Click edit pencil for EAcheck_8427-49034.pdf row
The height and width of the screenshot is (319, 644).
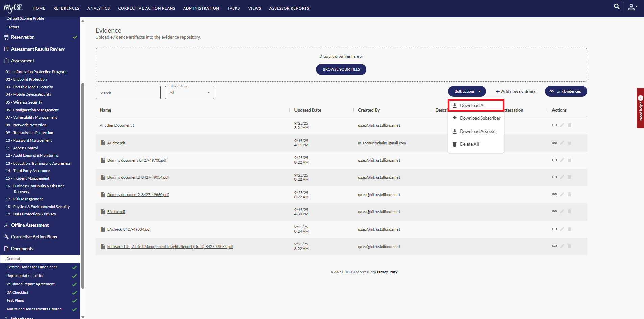tap(562, 229)
